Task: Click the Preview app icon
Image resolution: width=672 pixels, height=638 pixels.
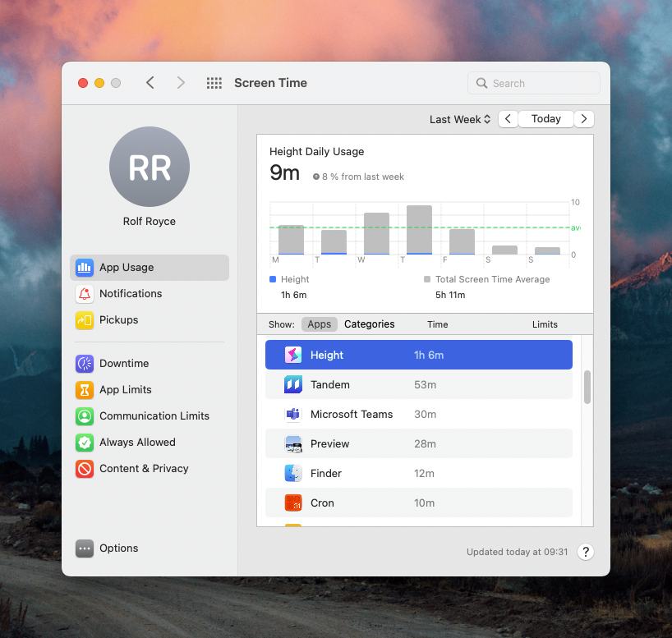Action: click(293, 443)
